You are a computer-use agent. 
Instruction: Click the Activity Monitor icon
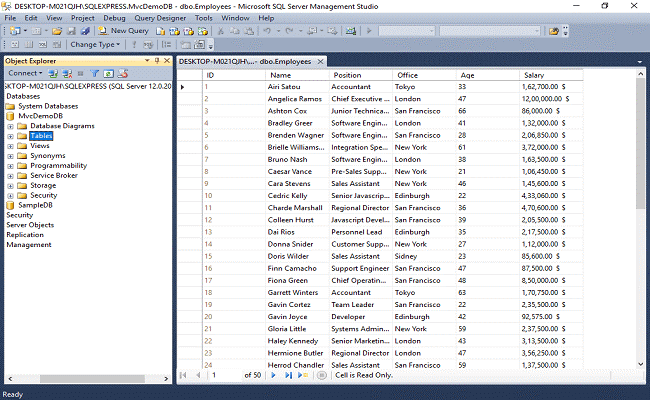click(351, 31)
